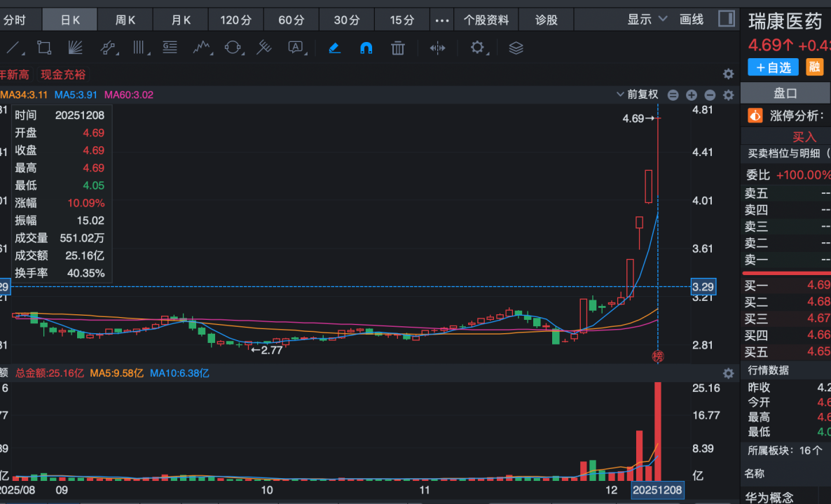Select the text annotation tool
The image size is (831, 504).
click(296, 48)
